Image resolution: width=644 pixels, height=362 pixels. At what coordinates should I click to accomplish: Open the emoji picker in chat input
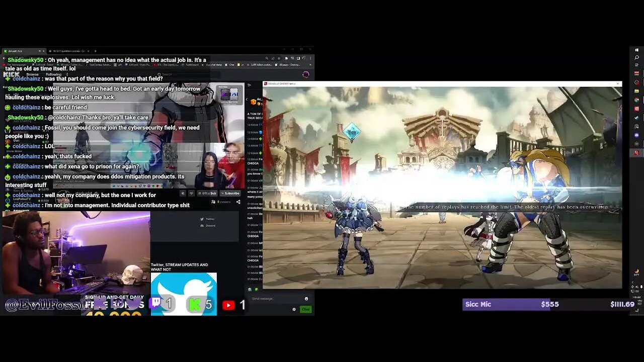point(306,299)
